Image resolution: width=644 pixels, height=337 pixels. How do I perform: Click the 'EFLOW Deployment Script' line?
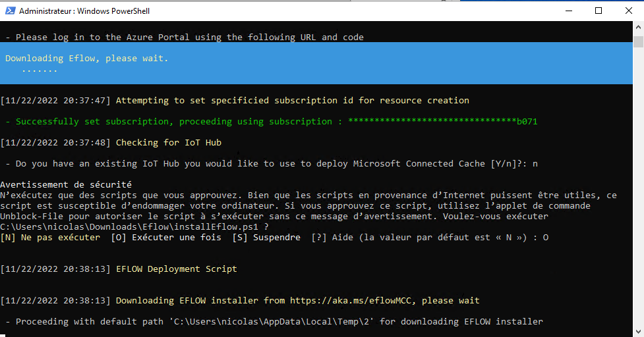(176, 269)
